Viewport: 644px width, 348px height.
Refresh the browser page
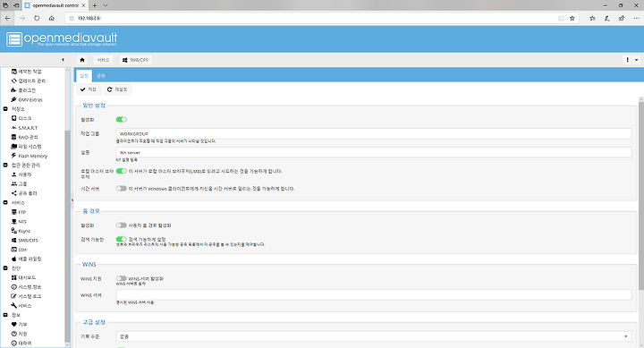pos(37,18)
